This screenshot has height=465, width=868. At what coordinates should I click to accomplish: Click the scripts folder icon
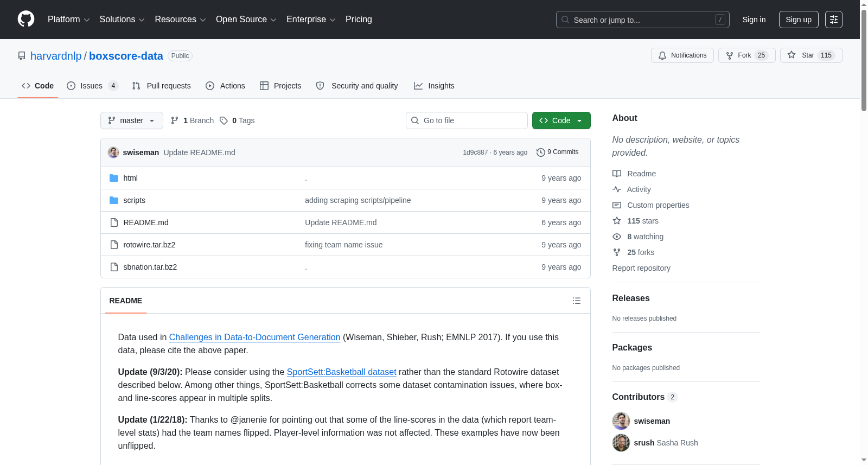[x=114, y=200]
